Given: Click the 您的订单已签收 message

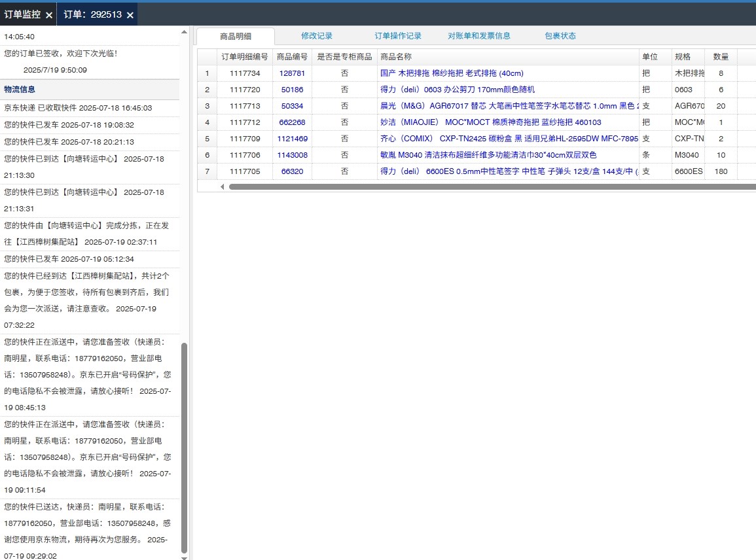Looking at the screenshot, I should tap(61, 54).
